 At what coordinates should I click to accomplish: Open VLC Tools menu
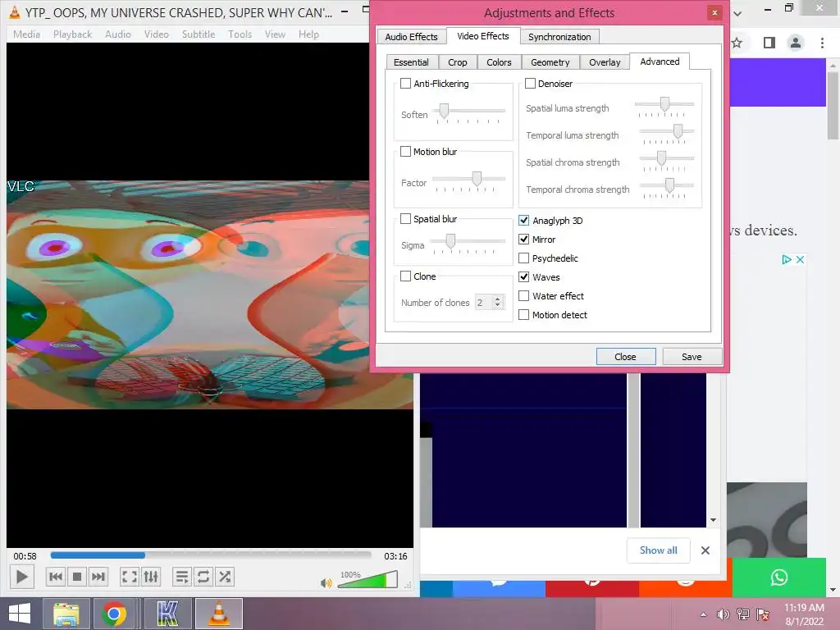pos(240,34)
